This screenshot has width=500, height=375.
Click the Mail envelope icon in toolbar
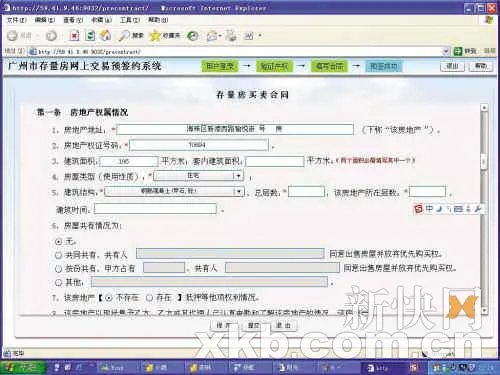click(x=211, y=36)
